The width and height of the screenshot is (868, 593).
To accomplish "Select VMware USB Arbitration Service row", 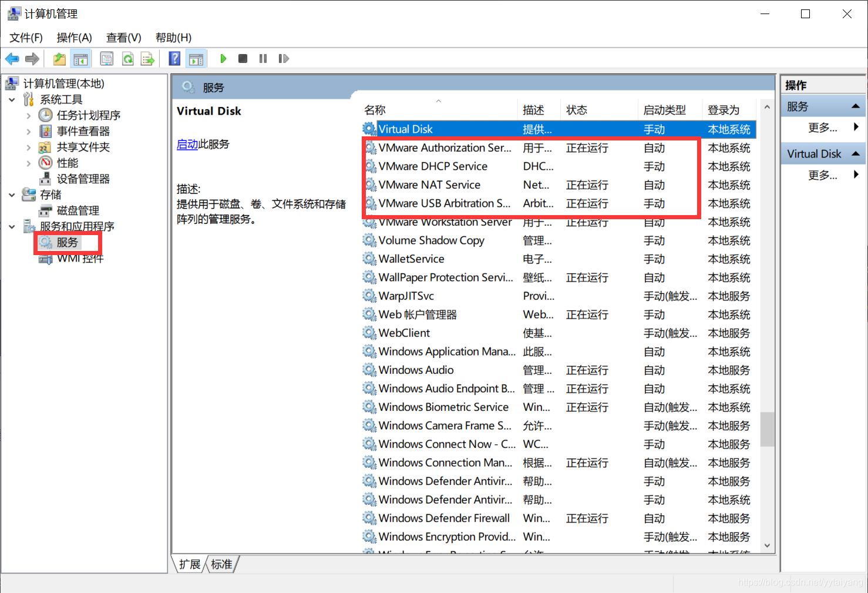I will (559, 203).
